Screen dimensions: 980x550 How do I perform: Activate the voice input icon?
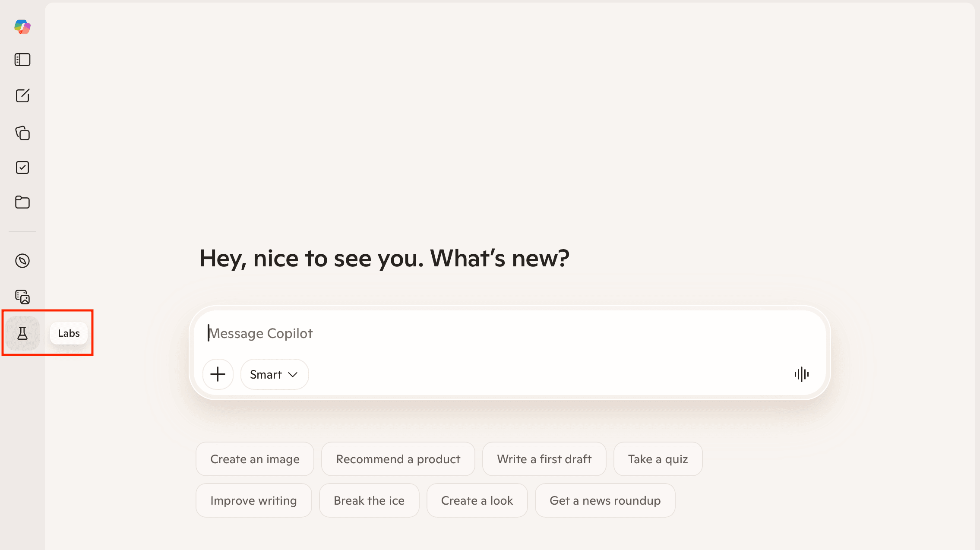[802, 374]
